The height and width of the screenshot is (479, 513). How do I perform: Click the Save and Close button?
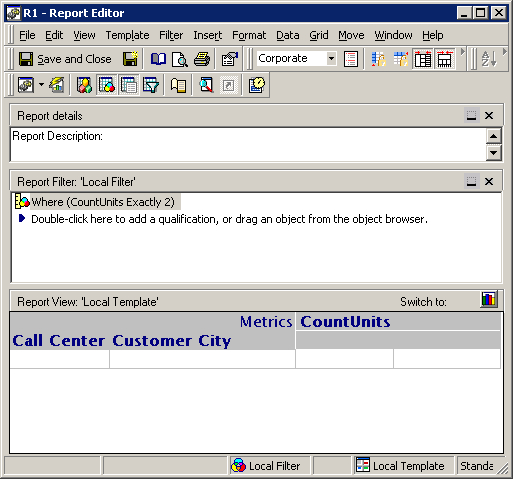[x=65, y=59]
